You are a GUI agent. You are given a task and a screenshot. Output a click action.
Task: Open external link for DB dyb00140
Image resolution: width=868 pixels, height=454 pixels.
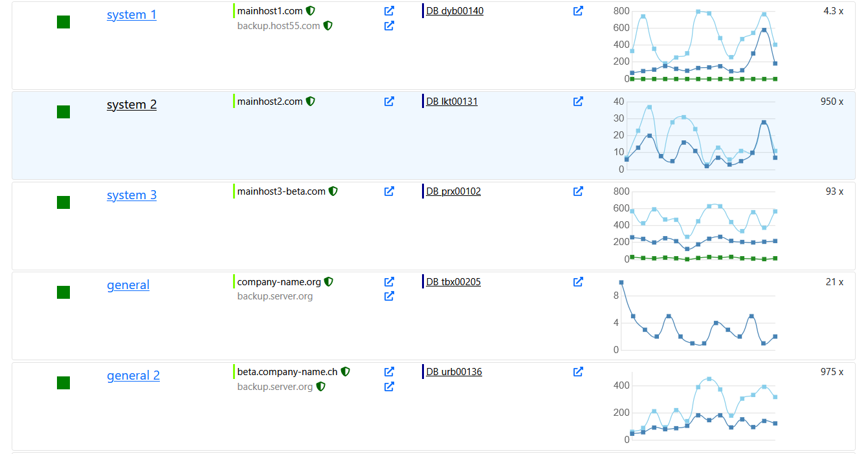pyautogui.click(x=578, y=11)
